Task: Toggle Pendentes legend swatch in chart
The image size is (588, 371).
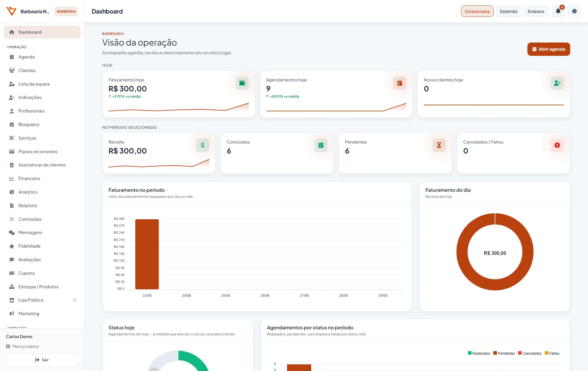Action: pyautogui.click(x=495, y=353)
